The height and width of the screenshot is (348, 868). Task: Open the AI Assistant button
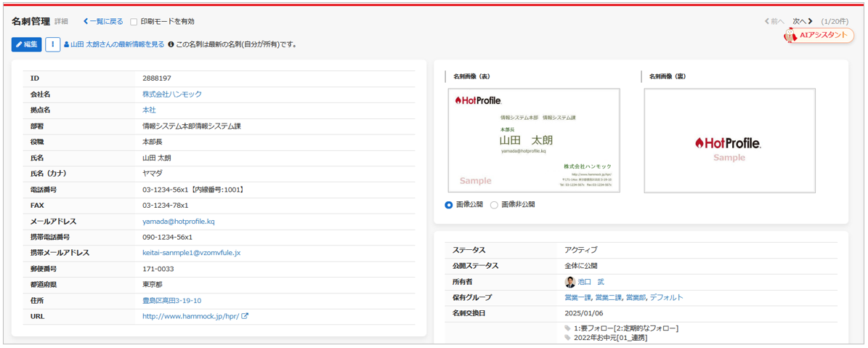click(819, 35)
